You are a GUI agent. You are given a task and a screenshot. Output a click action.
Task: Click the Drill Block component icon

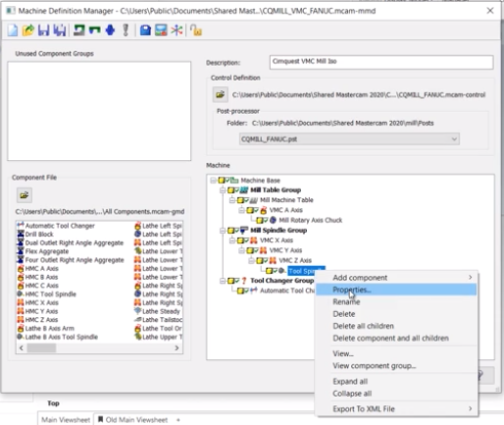click(x=21, y=234)
